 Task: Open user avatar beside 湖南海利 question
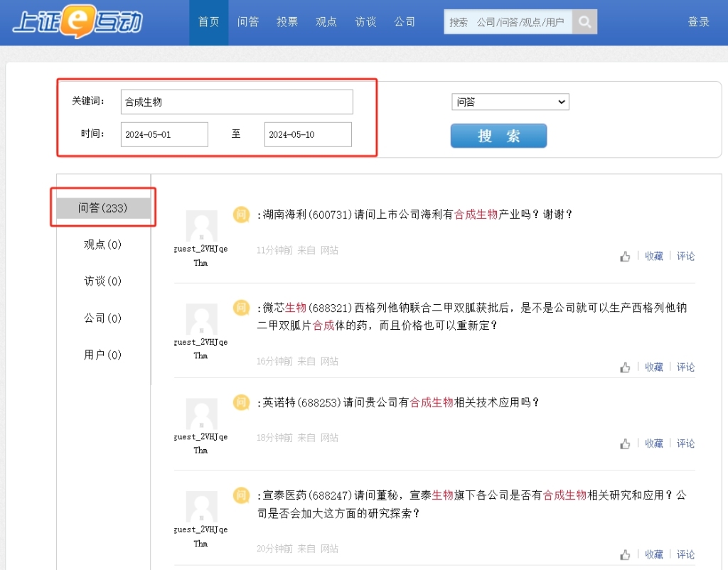click(201, 226)
